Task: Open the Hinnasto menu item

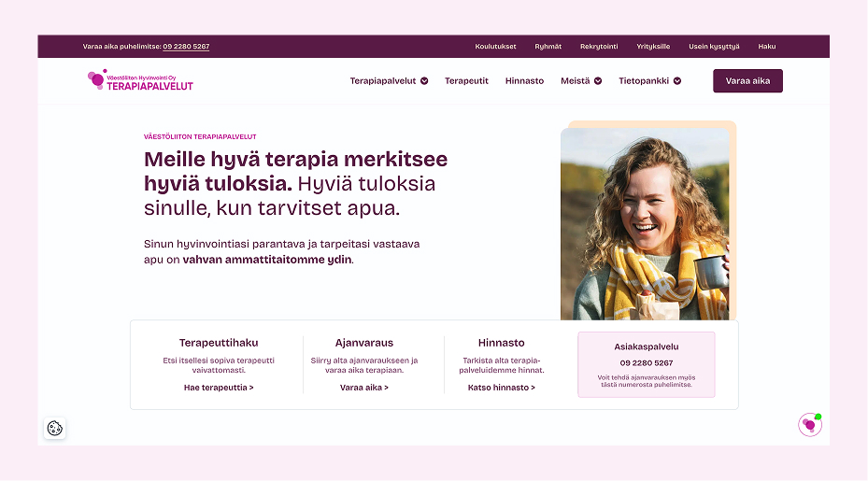Action: [x=524, y=81]
